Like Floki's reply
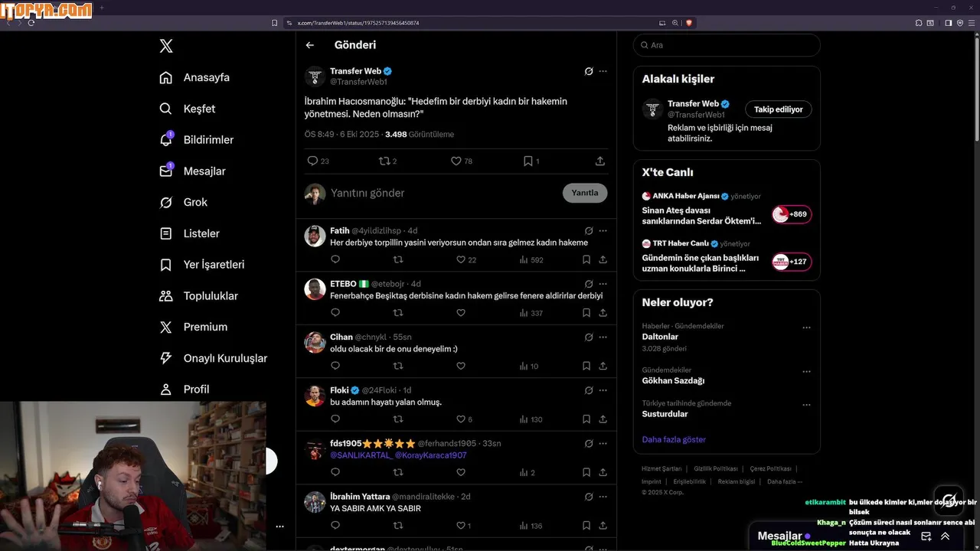The image size is (980, 551). point(461,419)
